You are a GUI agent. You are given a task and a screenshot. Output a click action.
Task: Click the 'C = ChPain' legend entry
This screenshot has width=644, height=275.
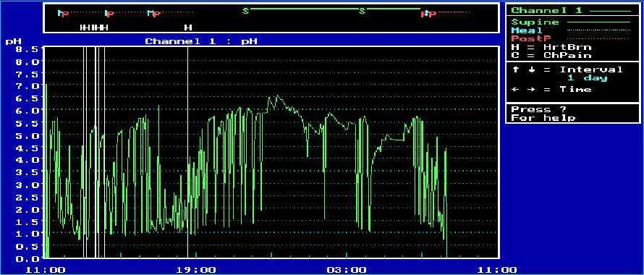[551, 55]
